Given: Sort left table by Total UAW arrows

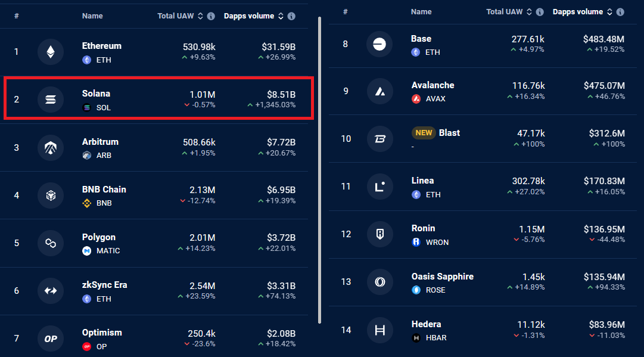Looking at the screenshot, I should [x=200, y=16].
